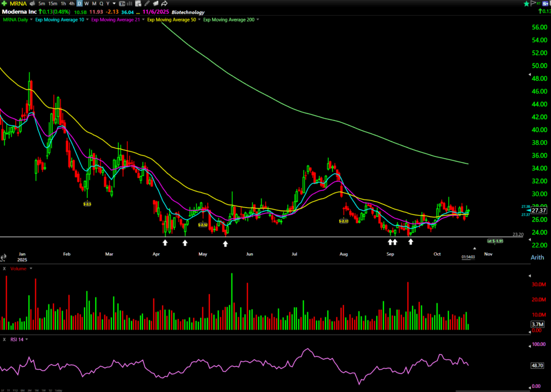551x392 pixels.
Task: Click the green star favorite icon
Action: point(526,3)
